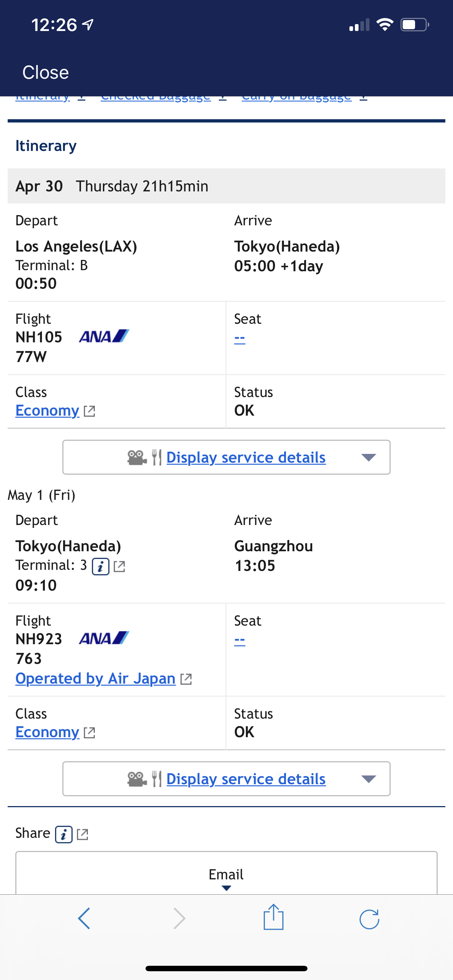Expand service details for flight NH105
453x980 pixels.
point(226,457)
